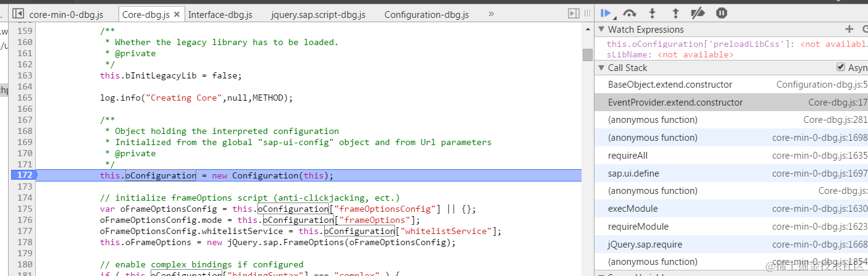Click the Step out of function arrow
Screen dimensions: 868x276
coord(675,13)
